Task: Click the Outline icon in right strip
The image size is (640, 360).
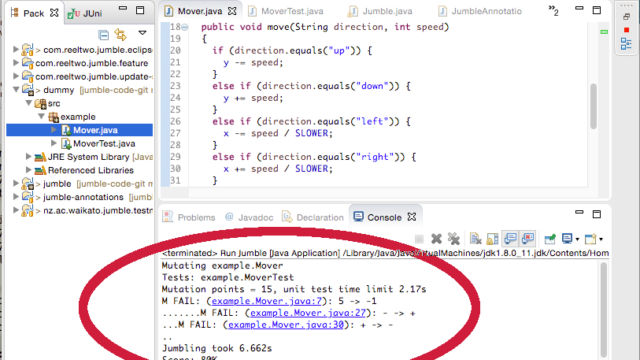Action: [626, 44]
